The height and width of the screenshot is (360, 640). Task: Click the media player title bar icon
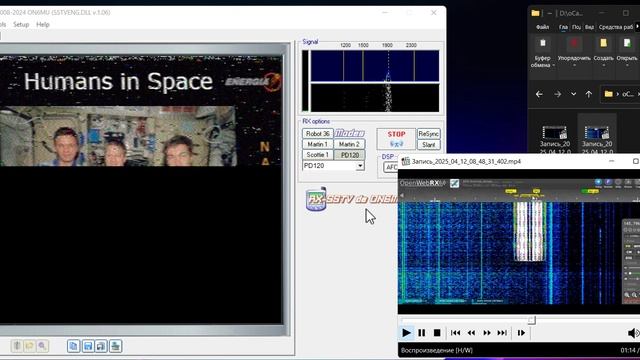pyautogui.click(x=405, y=161)
